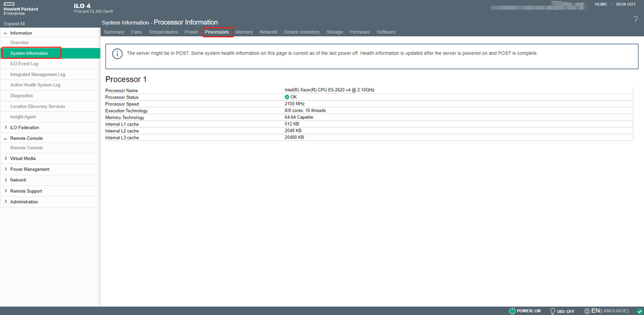
Task: Switch to the Summary tab
Action: [114, 32]
